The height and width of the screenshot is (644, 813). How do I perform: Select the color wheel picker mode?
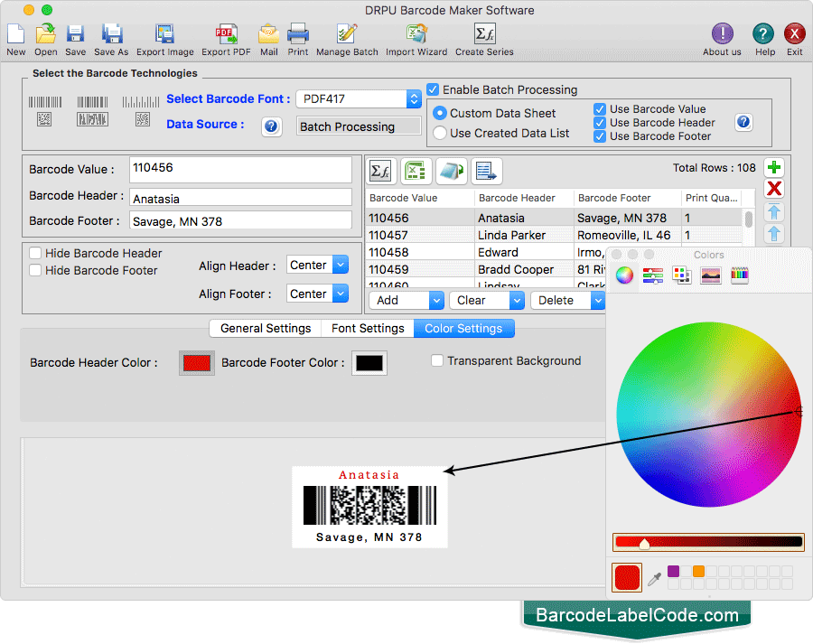pyautogui.click(x=624, y=275)
